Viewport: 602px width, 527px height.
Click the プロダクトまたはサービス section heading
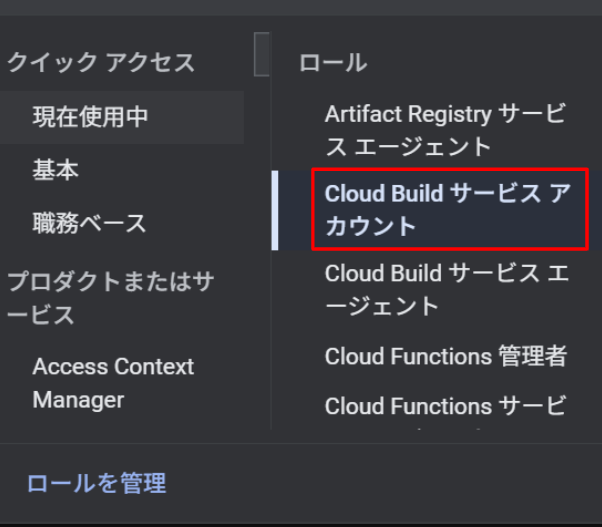pos(109,298)
